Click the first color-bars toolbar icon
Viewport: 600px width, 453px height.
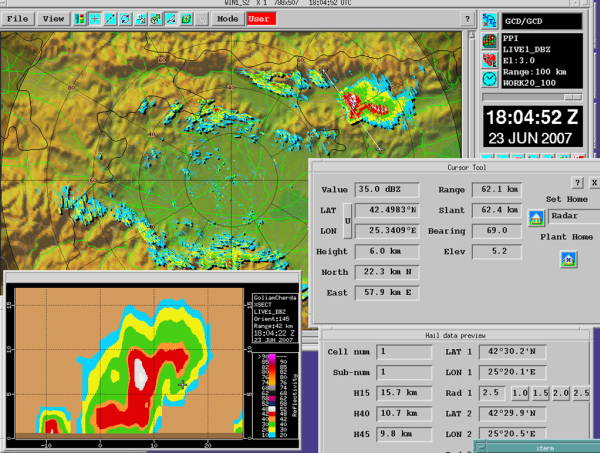point(78,19)
